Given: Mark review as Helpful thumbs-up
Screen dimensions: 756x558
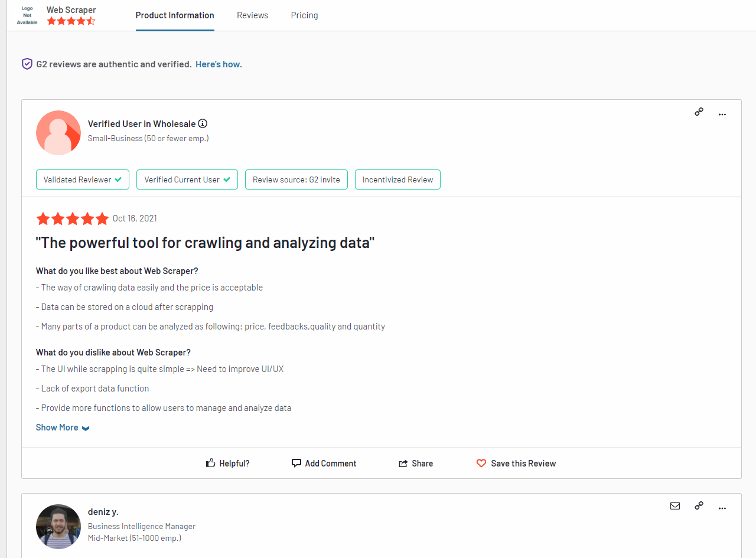Looking at the screenshot, I should 227,464.
